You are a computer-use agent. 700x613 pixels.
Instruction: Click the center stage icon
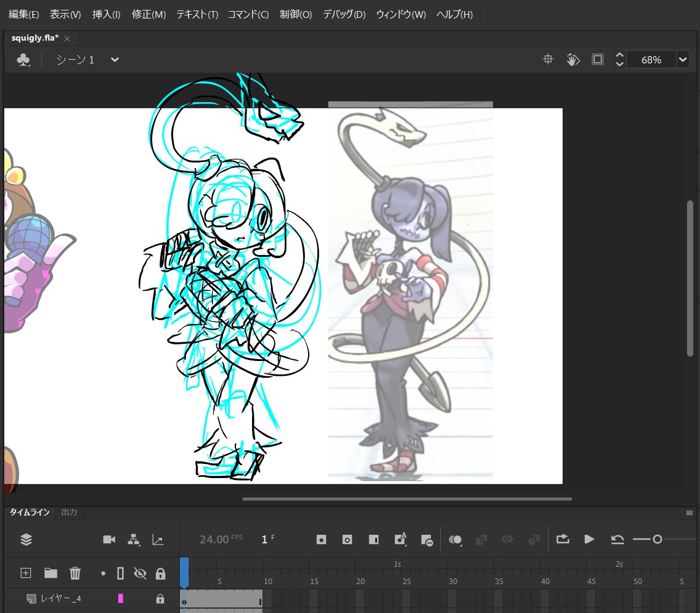click(548, 59)
